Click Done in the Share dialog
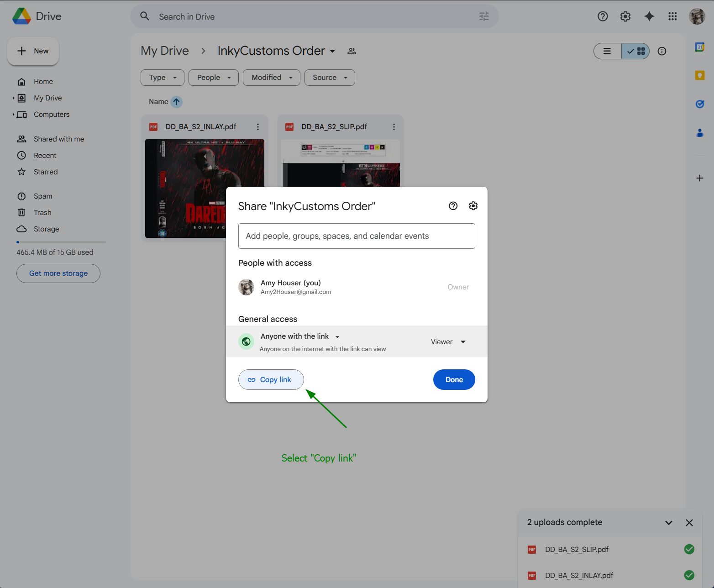 click(x=454, y=380)
